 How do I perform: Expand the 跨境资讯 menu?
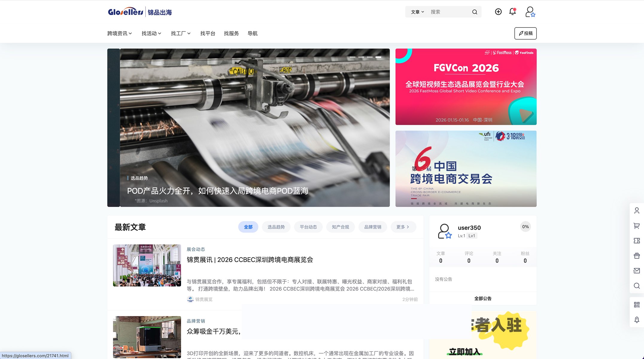pyautogui.click(x=120, y=33)
